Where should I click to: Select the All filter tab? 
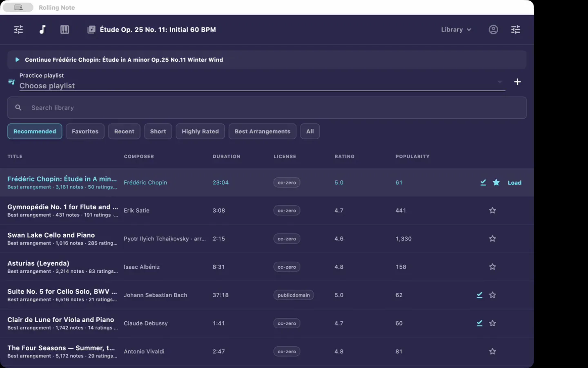point(310,131)
